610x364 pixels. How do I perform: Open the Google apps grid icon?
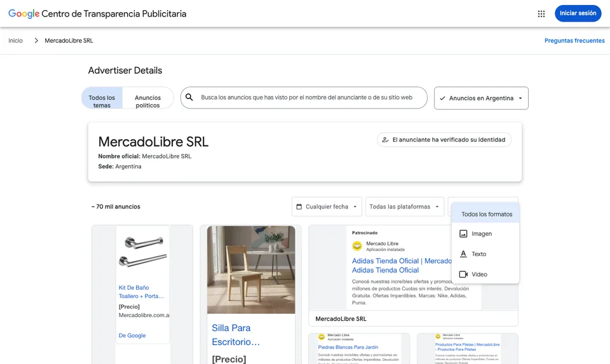[541, 13]
